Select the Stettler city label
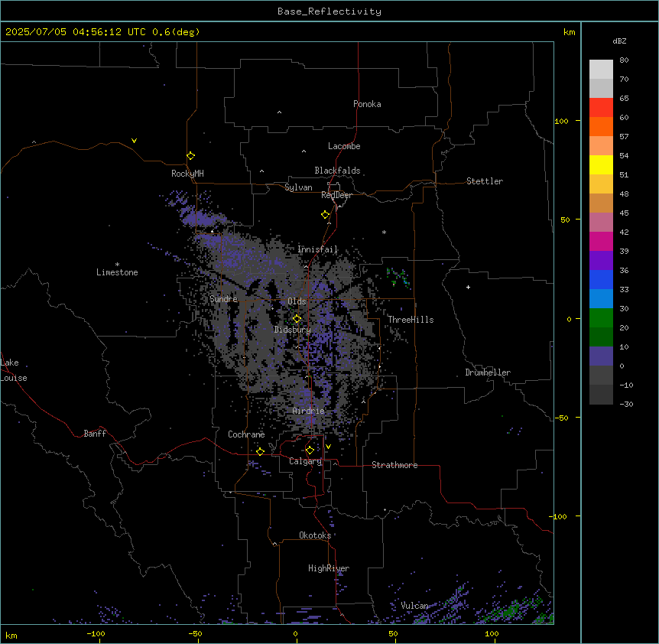The width and height of the screenshot is (659, 644). pos(485,181)
